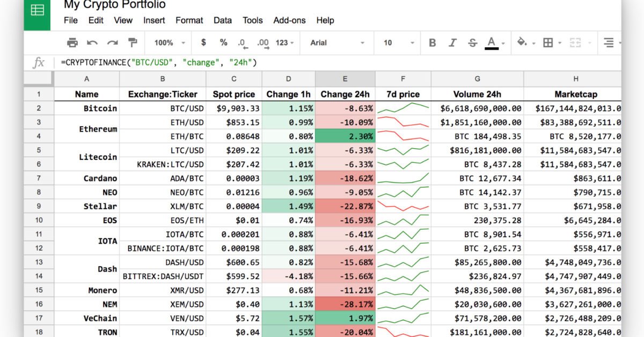This screenshot has width=644, height=337.
Task: Decrease decimal places button
Action: (242, 43)
